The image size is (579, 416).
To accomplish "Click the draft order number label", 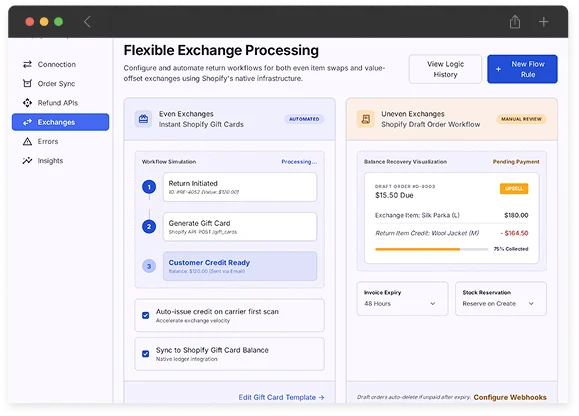I will click(405, 186).
